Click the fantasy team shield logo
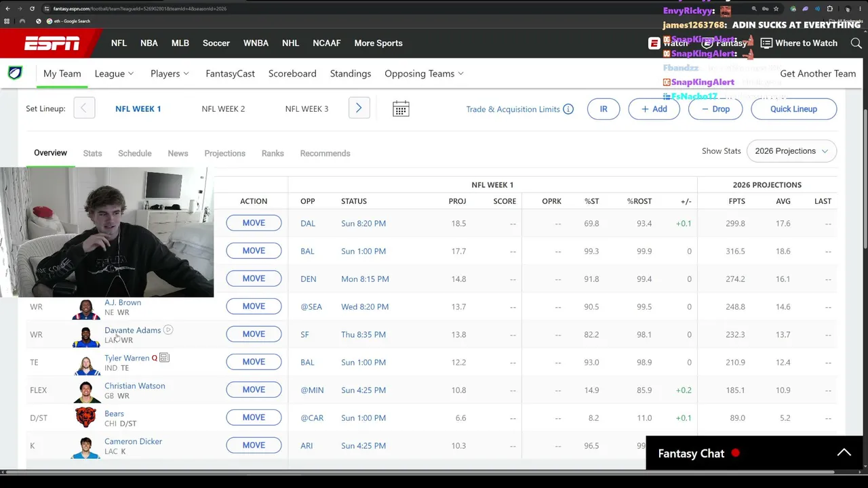 (15, 73)
